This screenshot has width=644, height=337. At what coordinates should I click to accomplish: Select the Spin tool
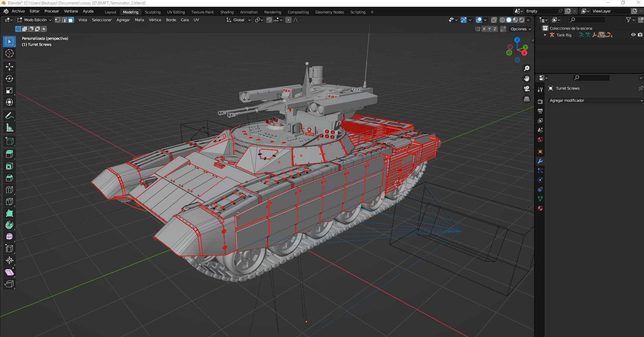point(9,225)
